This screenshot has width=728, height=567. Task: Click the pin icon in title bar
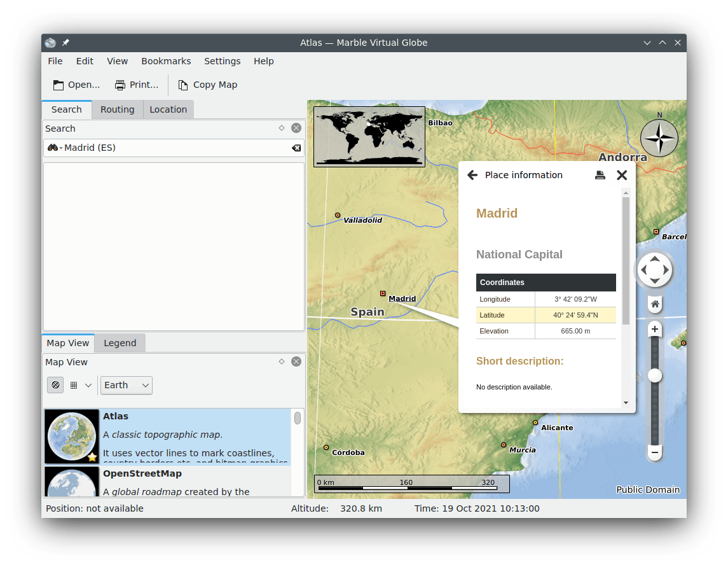(x=66, y=43)
